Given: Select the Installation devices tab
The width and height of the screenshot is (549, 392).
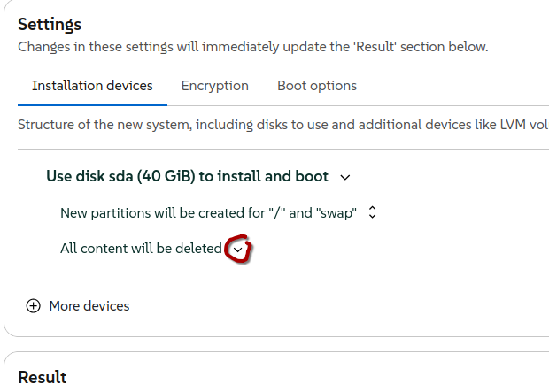Looking at the screenshot, I should coord(92,86).
